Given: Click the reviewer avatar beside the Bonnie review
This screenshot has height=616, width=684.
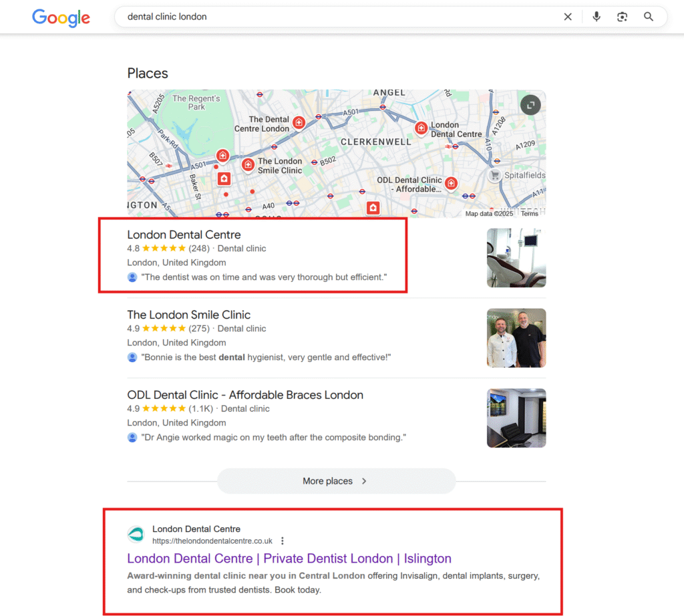Looking at the screenshot, I should [132, 357].
